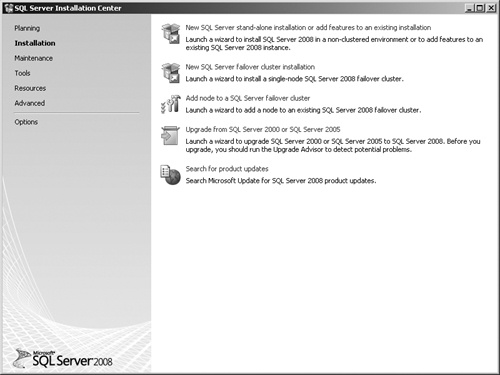Viewport: 500px width, 375px height.
Task: Open the Planning section
Action: (27, 28)
